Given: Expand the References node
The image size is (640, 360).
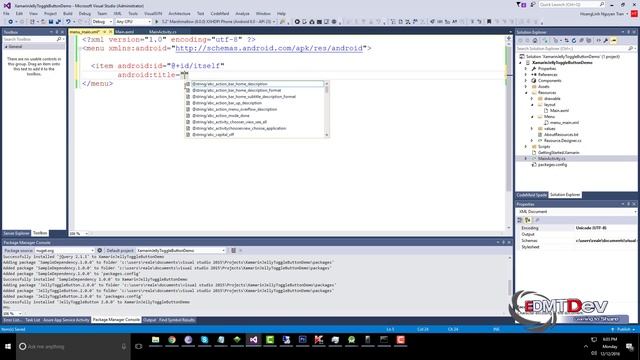Looking at the screenshot, I should (526, 75).
